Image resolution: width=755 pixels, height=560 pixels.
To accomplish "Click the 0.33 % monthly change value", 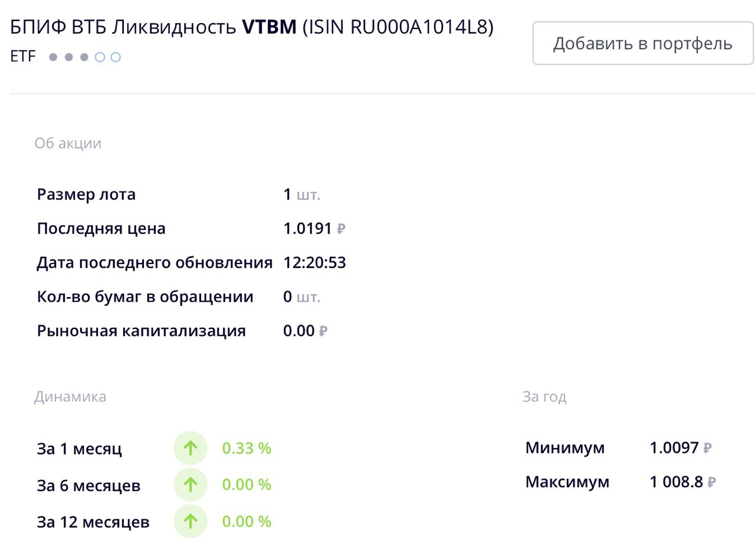I will 247,449.
